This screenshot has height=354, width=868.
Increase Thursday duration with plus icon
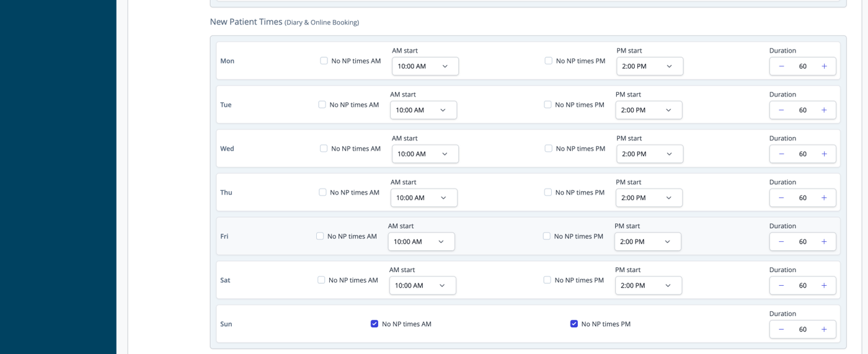point(824,198)
